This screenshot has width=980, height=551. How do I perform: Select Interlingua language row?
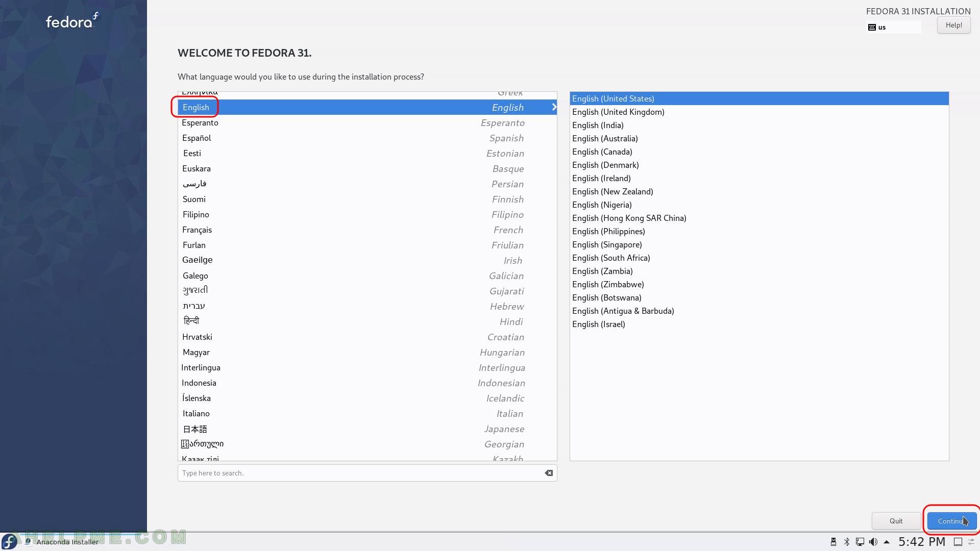tap(367, 367)
